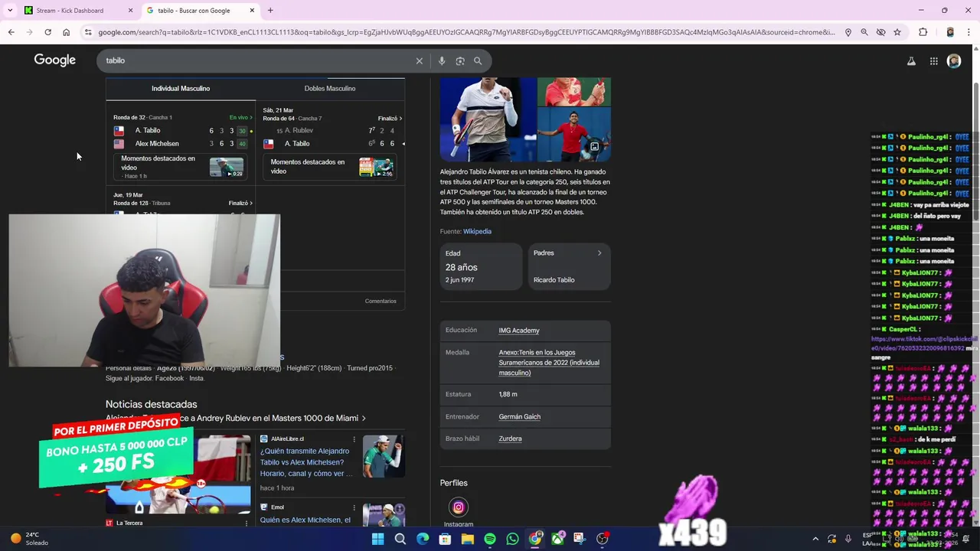Open more options for AlAireLibre.cl article
Viewport: 980px width, 551px height.
(x=354, y=439)
